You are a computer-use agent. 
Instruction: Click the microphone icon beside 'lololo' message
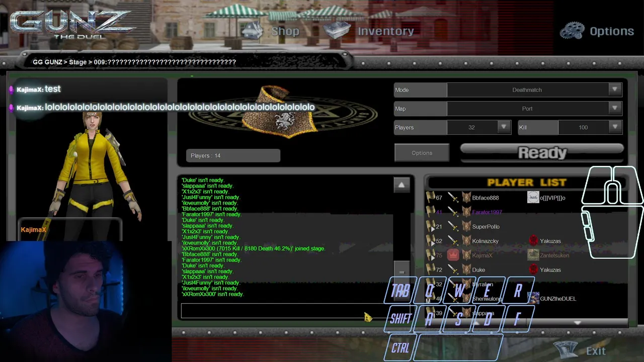click(12, 108)
